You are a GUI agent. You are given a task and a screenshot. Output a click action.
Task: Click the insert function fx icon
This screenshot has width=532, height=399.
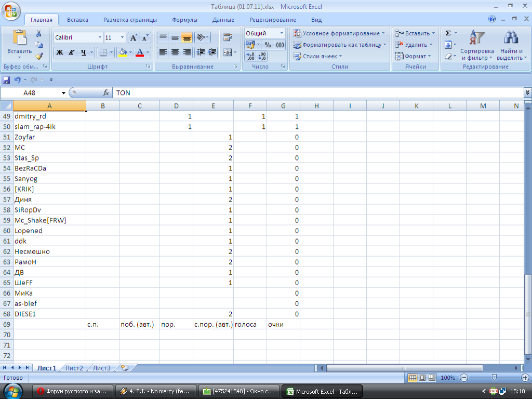pos(106,92)
